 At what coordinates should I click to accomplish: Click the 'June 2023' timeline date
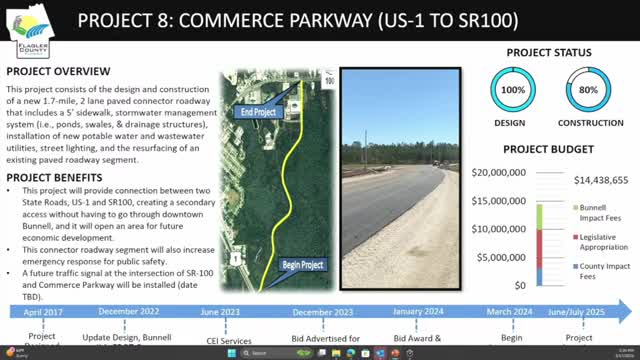coord(220,312)
